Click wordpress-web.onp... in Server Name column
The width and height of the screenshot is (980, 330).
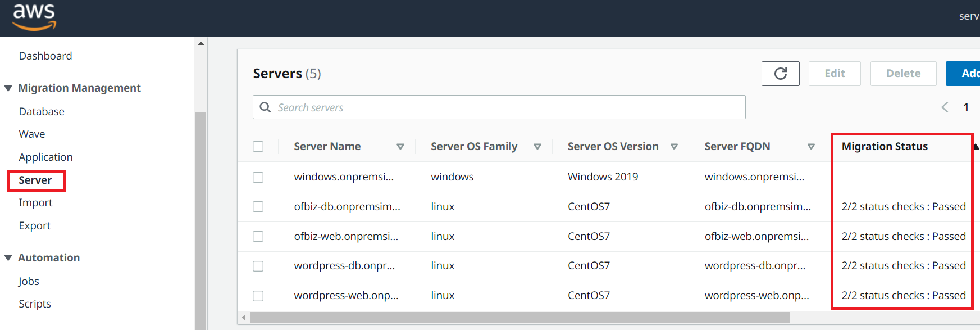click(346, 296)
